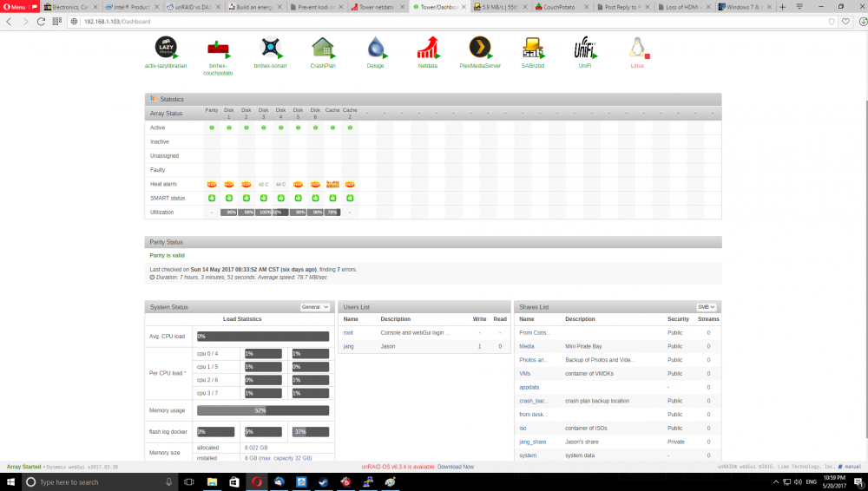Open the jang_share share link
868x491 pixels.
[x=533, y=442]
